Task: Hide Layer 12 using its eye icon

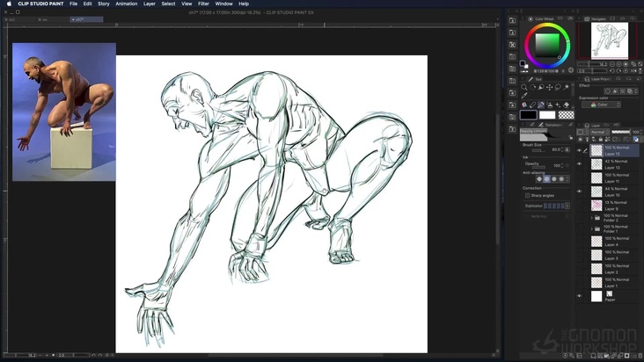Action: 579,150
